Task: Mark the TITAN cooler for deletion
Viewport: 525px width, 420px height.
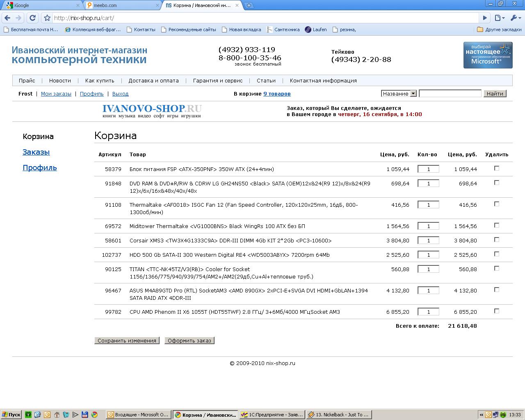Action: coord(497,268)
